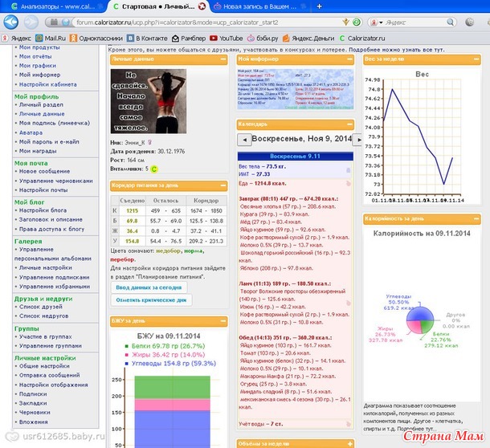The image size is (490, 448).
Task: Click green Белки legend swatch
Action: [127, 346]
